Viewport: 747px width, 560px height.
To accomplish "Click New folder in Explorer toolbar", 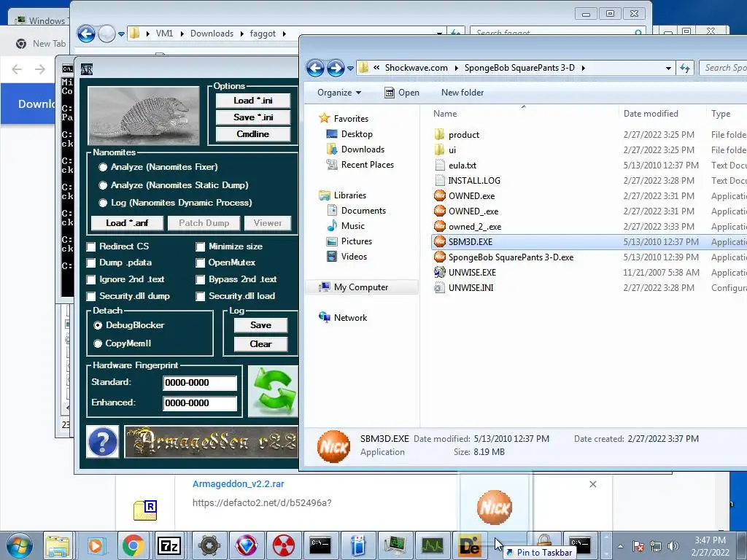I will coord(462,93).
